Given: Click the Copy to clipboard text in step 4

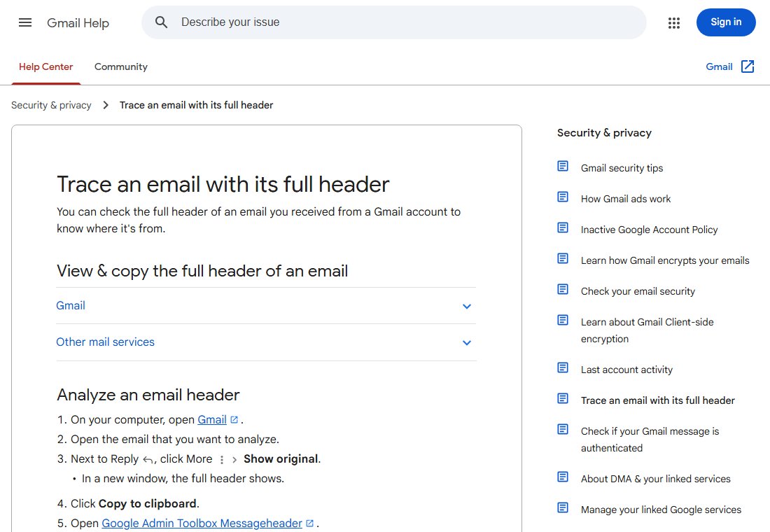Looking at the screenshot, I should (147, 503).
